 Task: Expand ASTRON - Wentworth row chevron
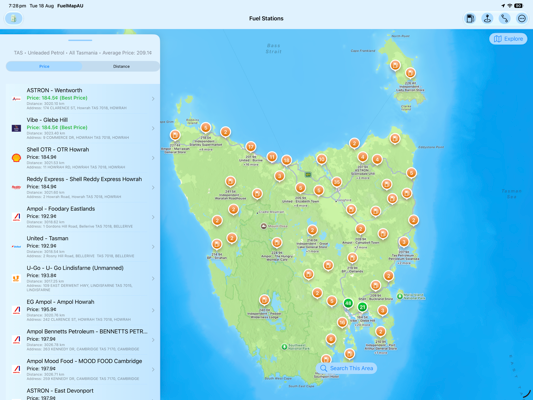point(153,99)
